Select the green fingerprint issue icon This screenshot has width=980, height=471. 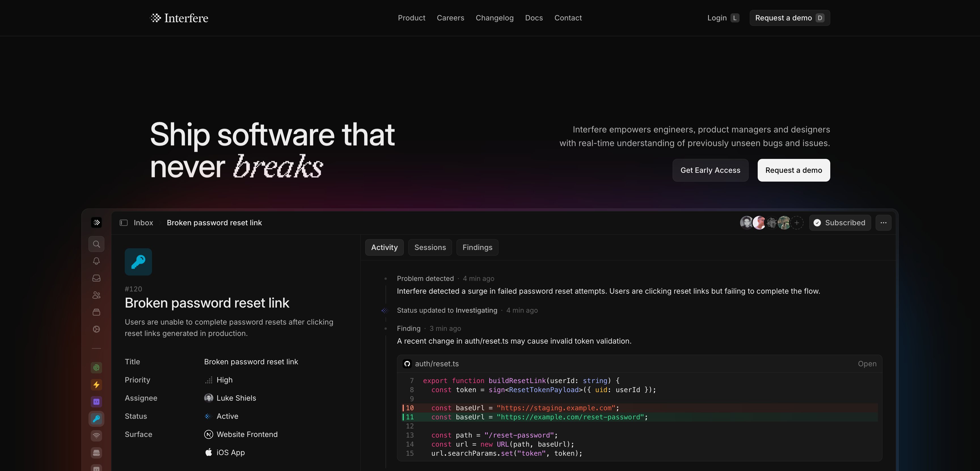tap(97, 368)
